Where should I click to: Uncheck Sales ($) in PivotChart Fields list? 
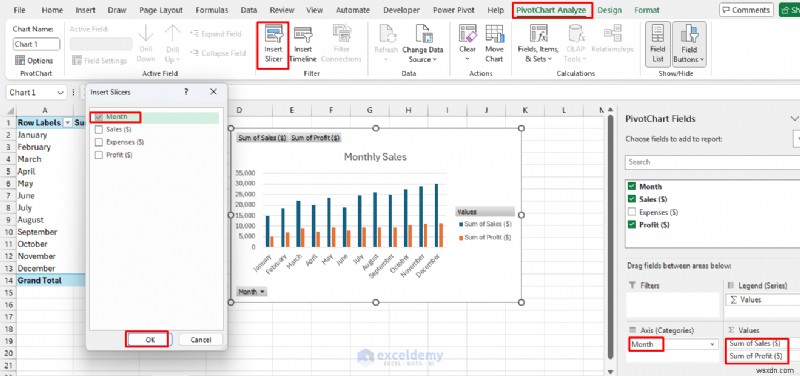click(632, 199)
